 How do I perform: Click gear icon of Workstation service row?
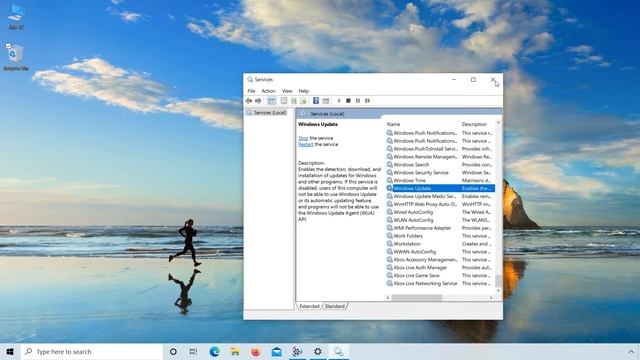pyautogui.click(x=389, y=244)
